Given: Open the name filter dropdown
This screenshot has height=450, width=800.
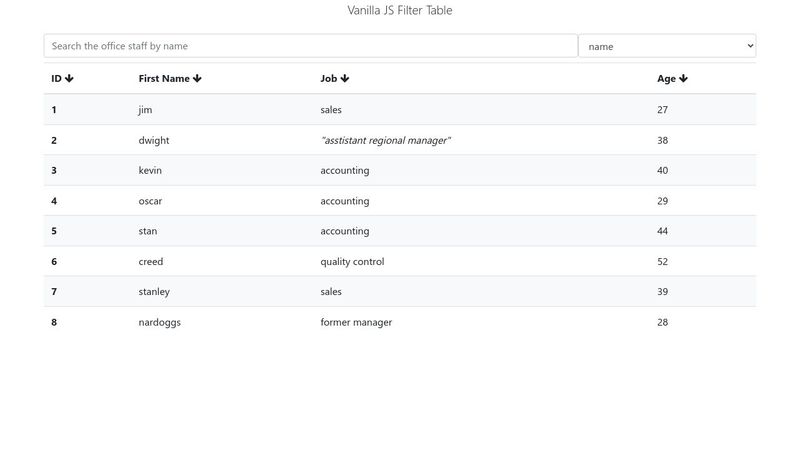Looking at the screenshot, I should coord(667,46).
